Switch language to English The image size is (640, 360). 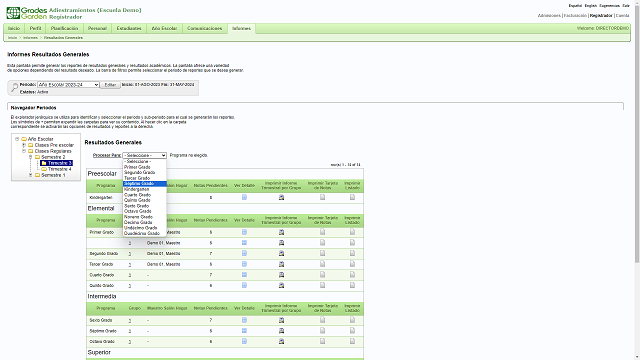click(591, 6)
